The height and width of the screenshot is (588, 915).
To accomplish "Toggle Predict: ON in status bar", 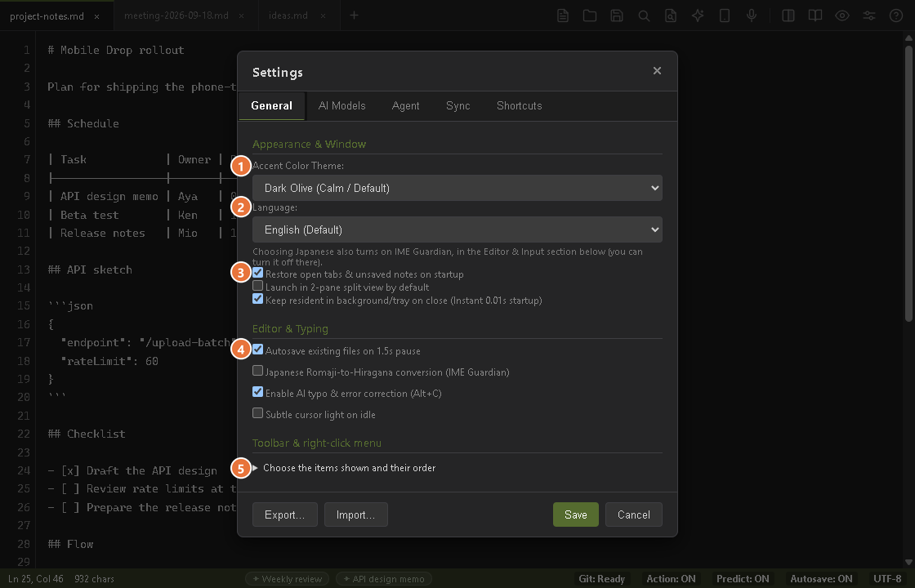I will 743,579.
